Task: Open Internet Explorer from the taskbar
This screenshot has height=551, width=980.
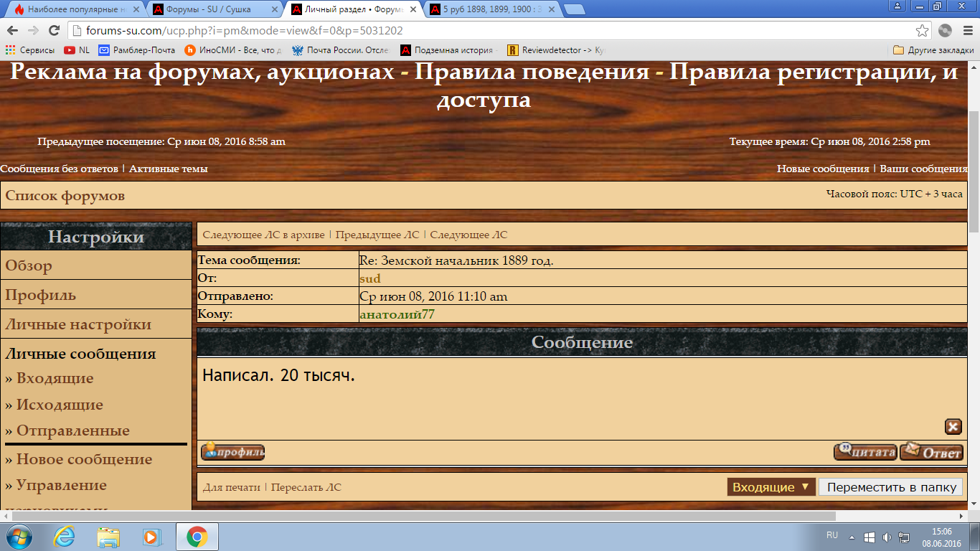Action: 64,536
